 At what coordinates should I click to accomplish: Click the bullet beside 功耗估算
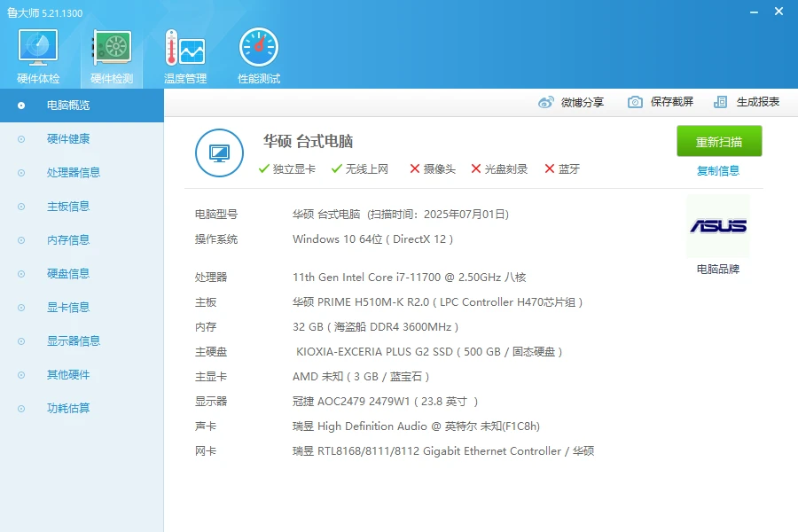click(21, 408)
